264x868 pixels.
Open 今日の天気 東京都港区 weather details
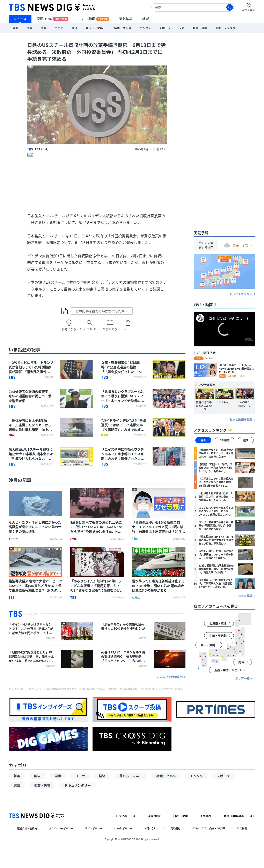(224, 245)
